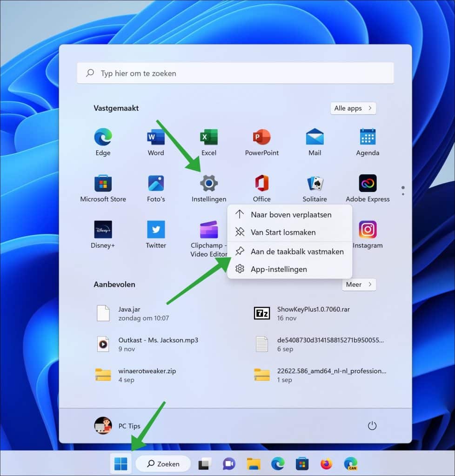This screenshot has width=455, height=476.
Task: Expand the 'Alle apps' list
Action: (353, 108)
